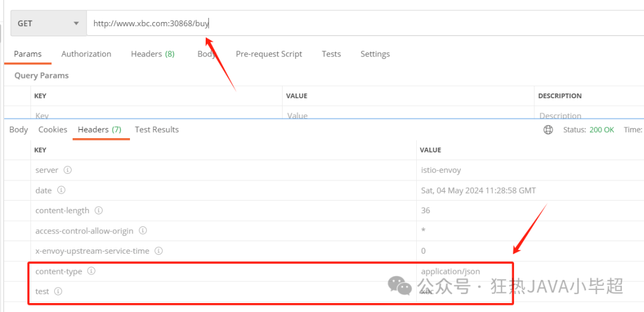Screen dimensions: 644x312
Task: Open the Pre-request Script tab
Action: tap(269, 54)
